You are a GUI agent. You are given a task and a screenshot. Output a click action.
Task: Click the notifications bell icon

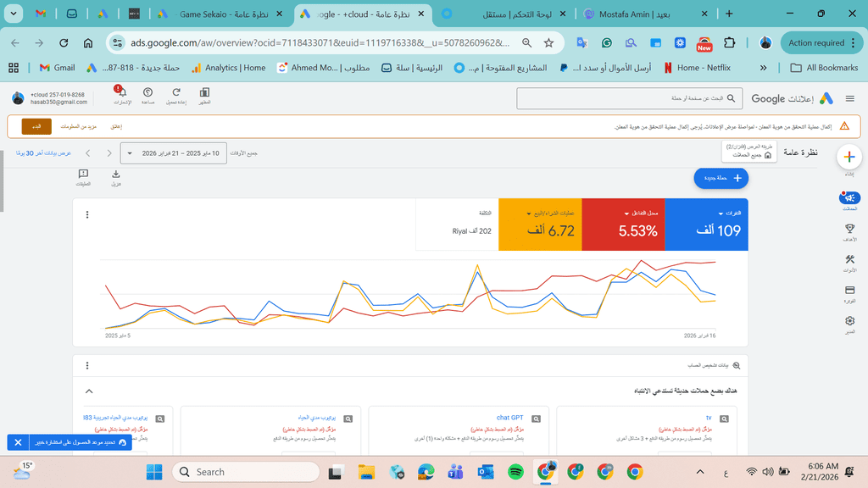(122, 95)
